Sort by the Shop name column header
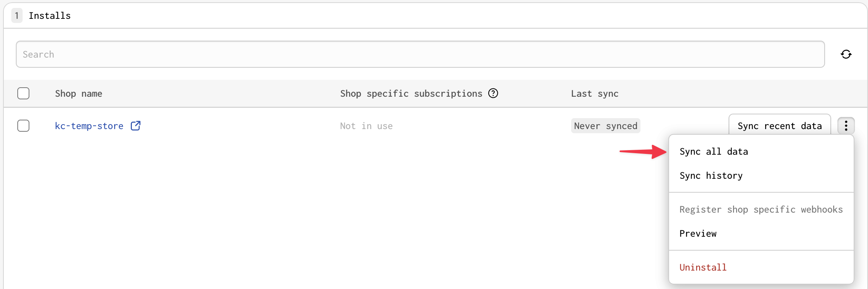The image size is (868, 289). 78,93
